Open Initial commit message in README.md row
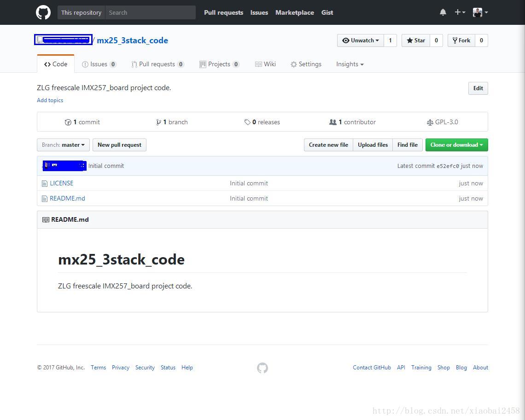This screenshot has height=420, width=525. 249,198
